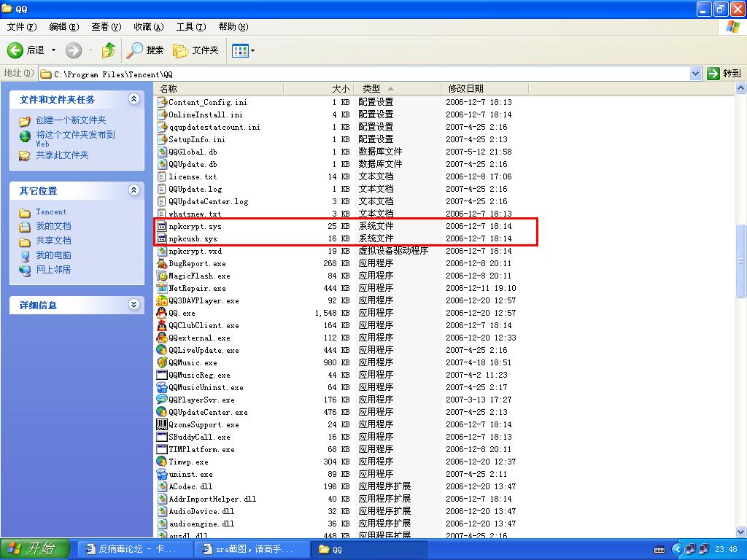Open the Views icon dropdown

(x=243, y=50)
